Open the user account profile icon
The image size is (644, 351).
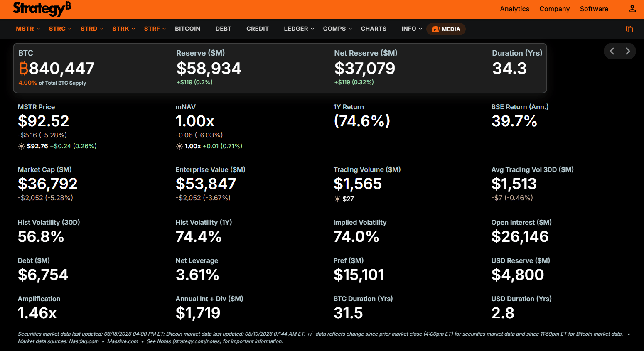pyautogui.click(x=632, y=9)
